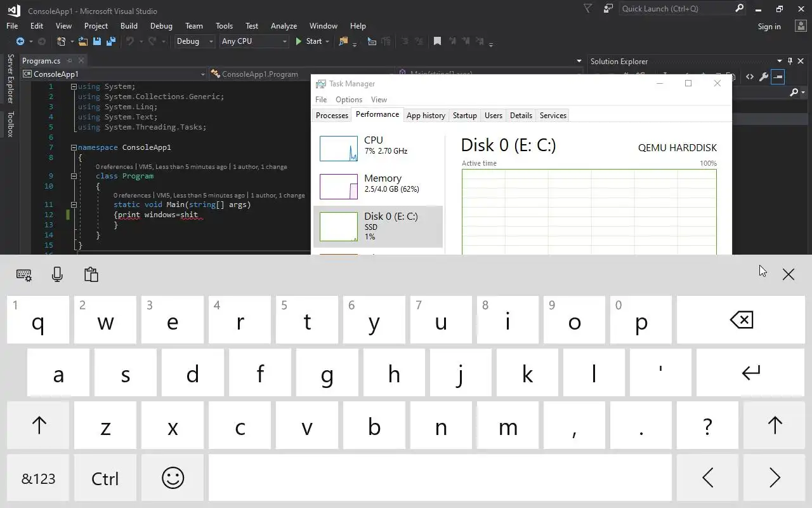Collapse the using directives block
The width and height of the screenshot is (812, 508).
pos(74,86)
